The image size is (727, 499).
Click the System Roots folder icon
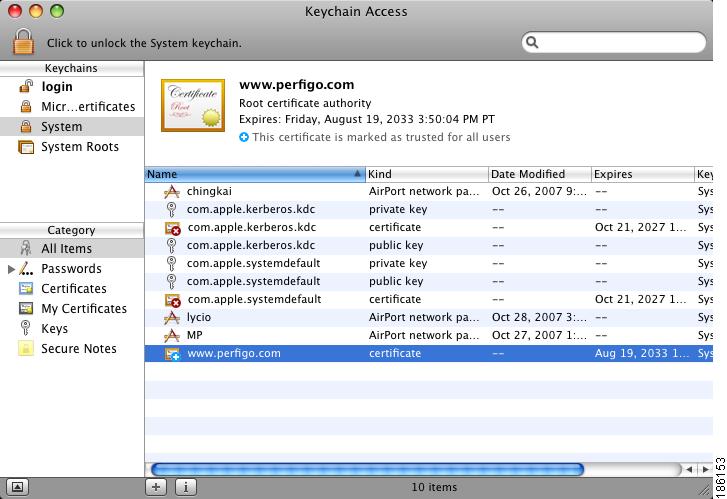[26, 147]
